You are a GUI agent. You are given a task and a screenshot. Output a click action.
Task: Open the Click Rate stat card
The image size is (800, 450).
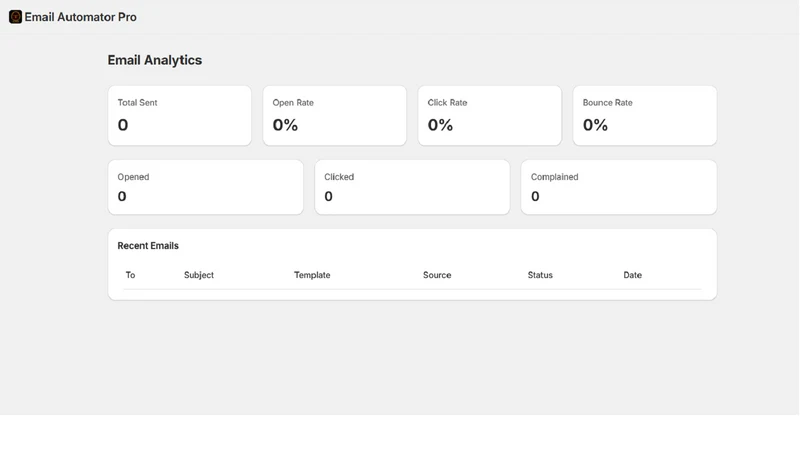pyautogui.click(x=490, y=116)
